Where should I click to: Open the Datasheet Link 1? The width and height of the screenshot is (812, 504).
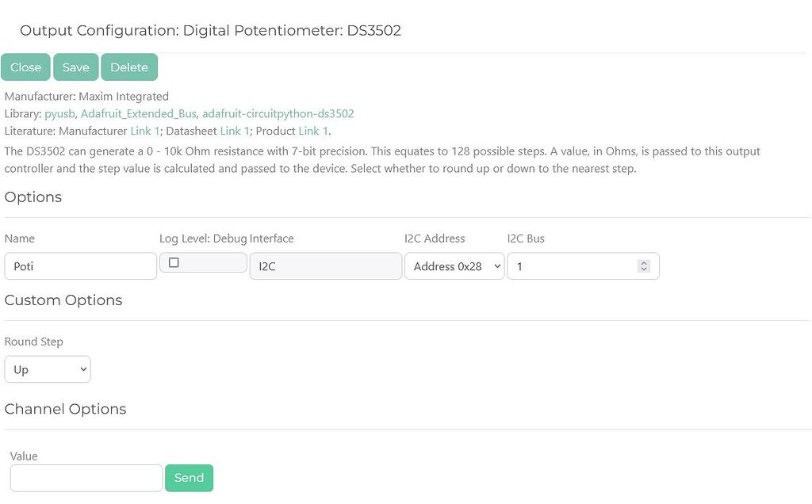[x=235, y=131]
